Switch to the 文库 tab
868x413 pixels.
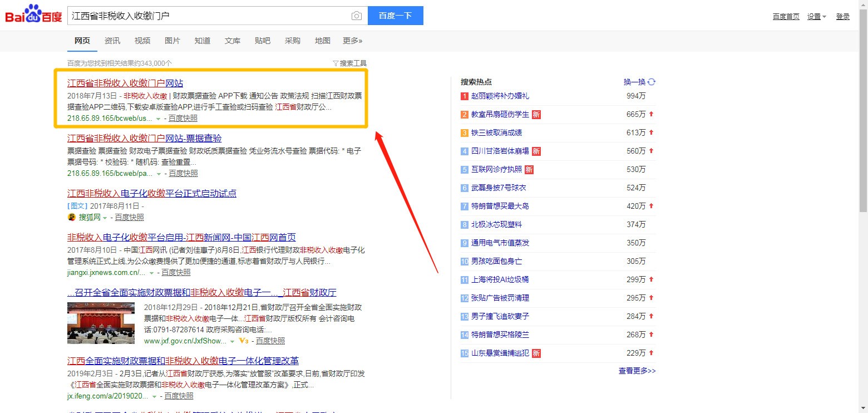click(233, 41)
